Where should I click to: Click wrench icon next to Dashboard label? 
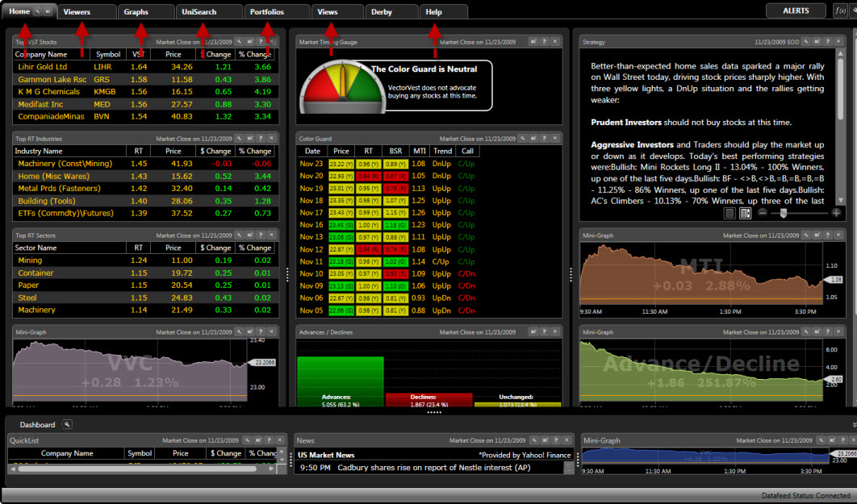(67, 424)
